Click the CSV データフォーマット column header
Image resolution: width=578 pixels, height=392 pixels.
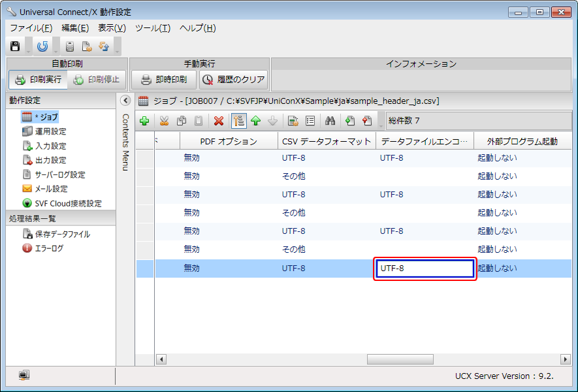pyautogui.click(x=327, y=141)
